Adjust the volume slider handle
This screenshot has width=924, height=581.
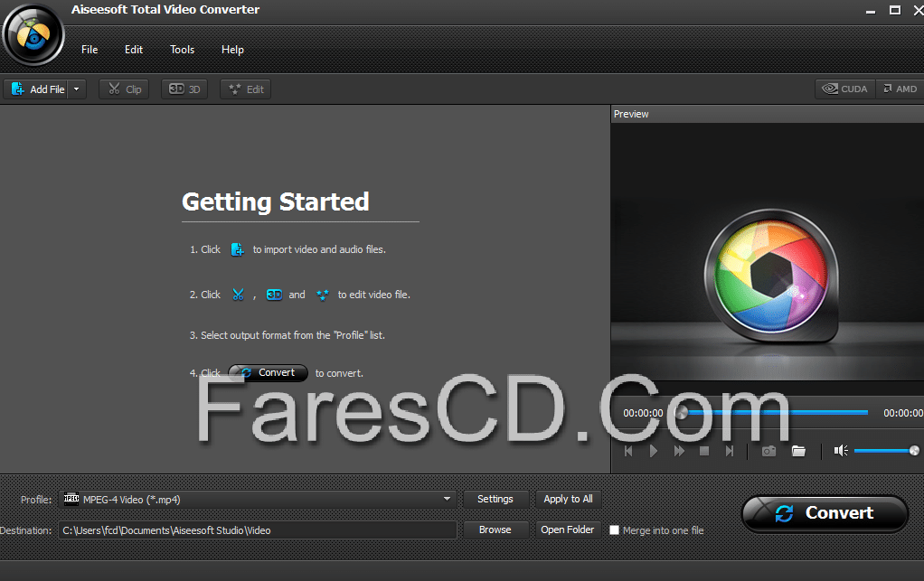(914, 450)
